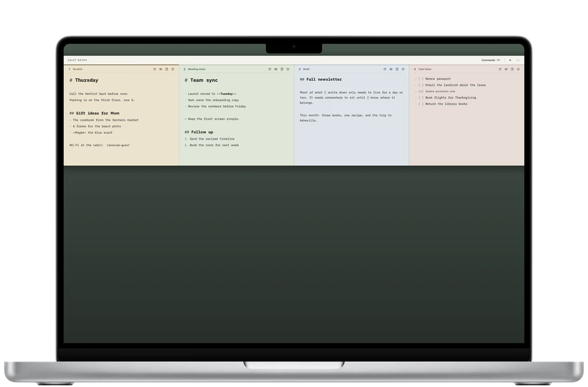This screenshot has width=588, height=387.
Task: Open the Commands palette button
Action: click(x=491, y=60)
